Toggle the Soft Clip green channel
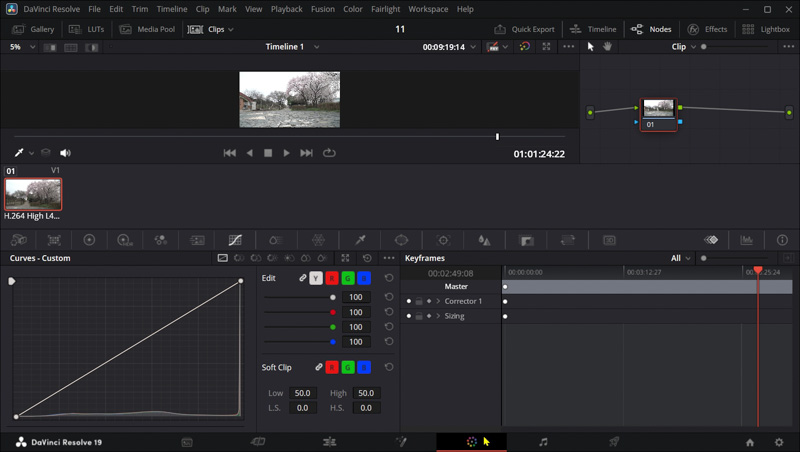The image size is (800, 452). coord(348,367)
